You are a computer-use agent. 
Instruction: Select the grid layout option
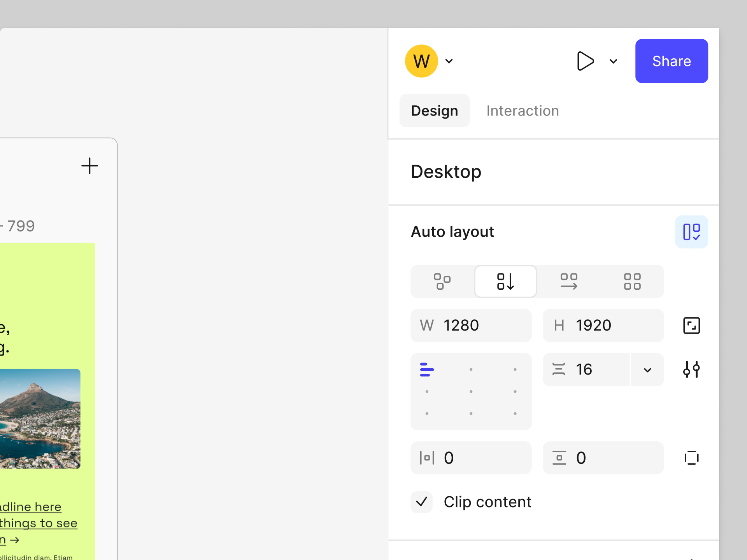tap(632, 281)
